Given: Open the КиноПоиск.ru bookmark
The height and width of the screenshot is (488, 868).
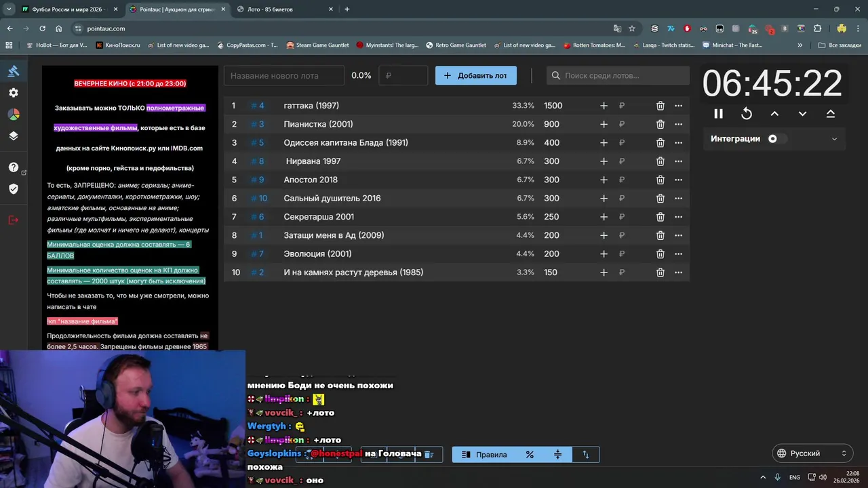Looking at the screenshot, I should point(118,45).
